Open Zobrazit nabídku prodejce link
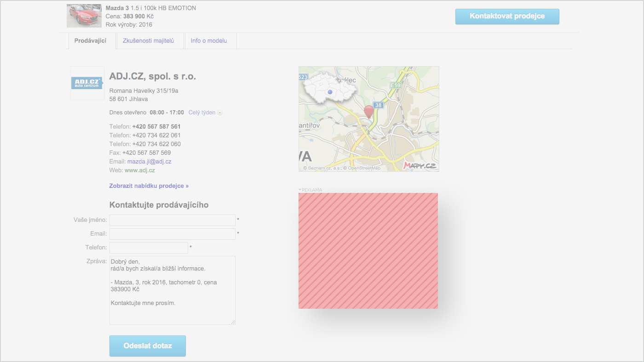Screen dimensions: 644x362 [x=149, y=186]
